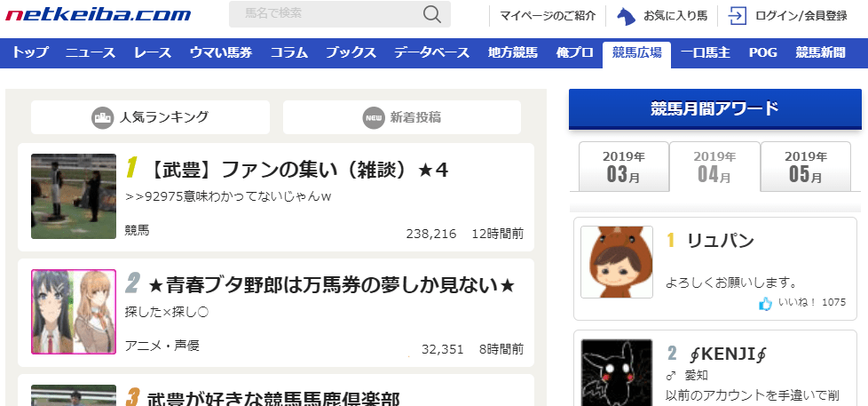
Task: Open the 青春ブタ野郎 thread title
Action: pyautogui.click(x=331, y=286)
